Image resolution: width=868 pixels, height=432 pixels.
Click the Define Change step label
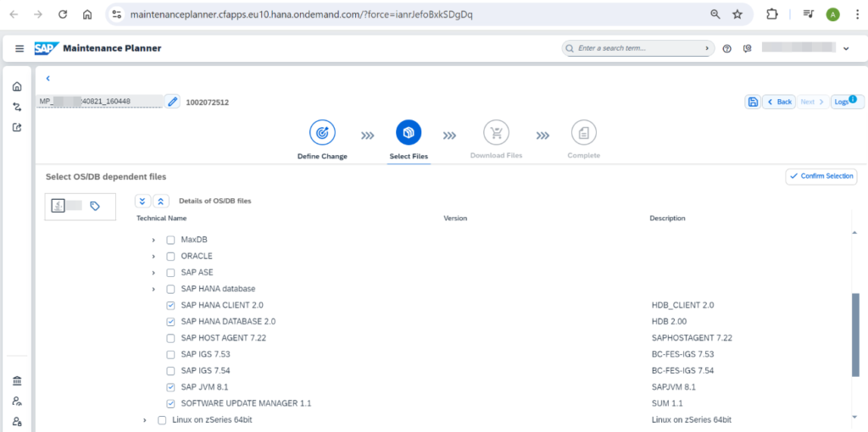point(322,157)
